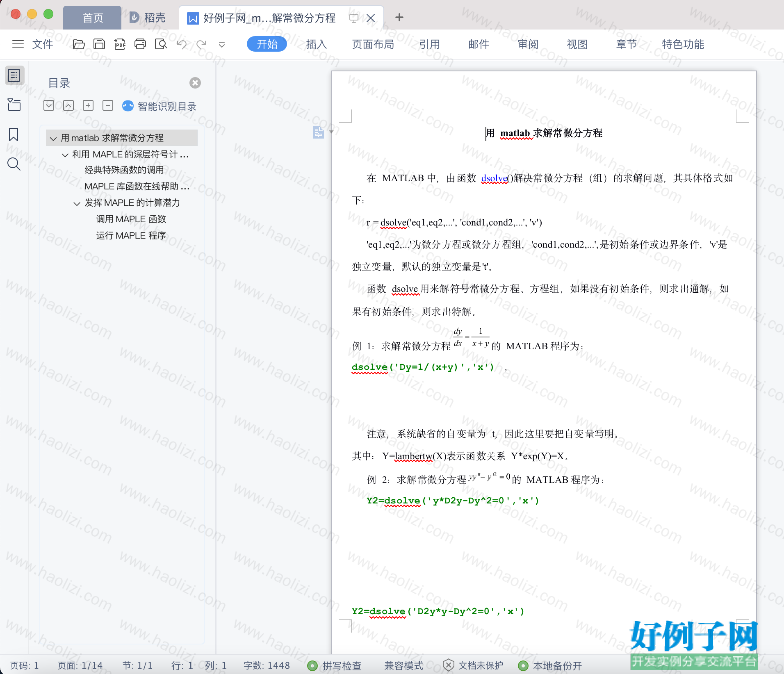The image size is (784, 674).
Task: Toggle 拼写检查 in the status bar
Action: coord(335,666)
